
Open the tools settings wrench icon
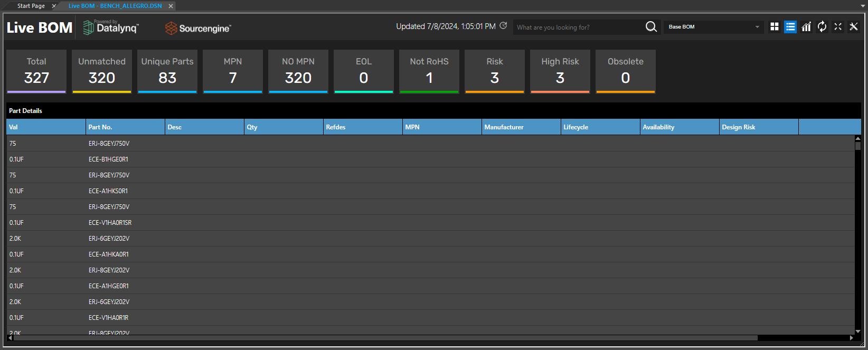tap(854, 26)
